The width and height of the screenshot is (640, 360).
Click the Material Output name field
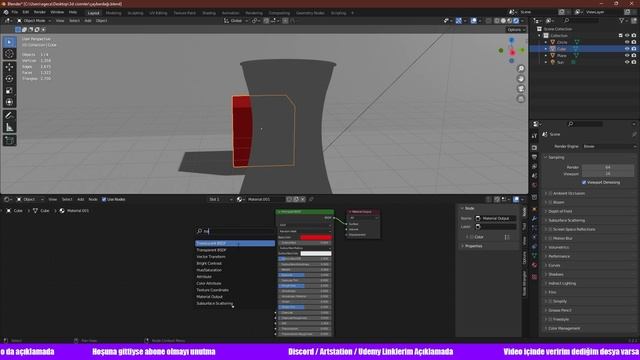[x=496, y=219]
